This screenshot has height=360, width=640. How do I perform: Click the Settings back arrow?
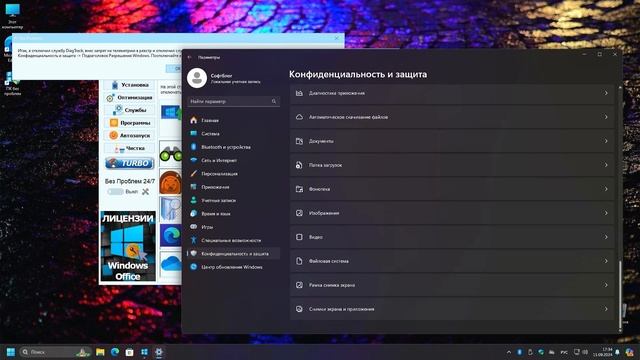click(189, 58)
